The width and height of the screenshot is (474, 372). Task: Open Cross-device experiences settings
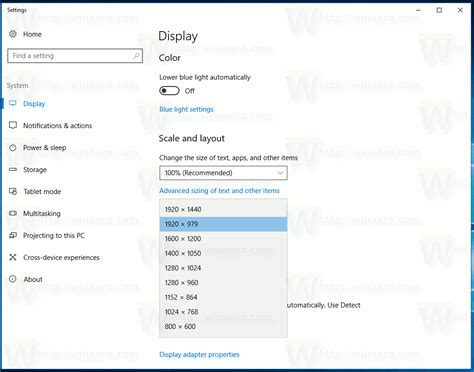(x=61, y=258)
